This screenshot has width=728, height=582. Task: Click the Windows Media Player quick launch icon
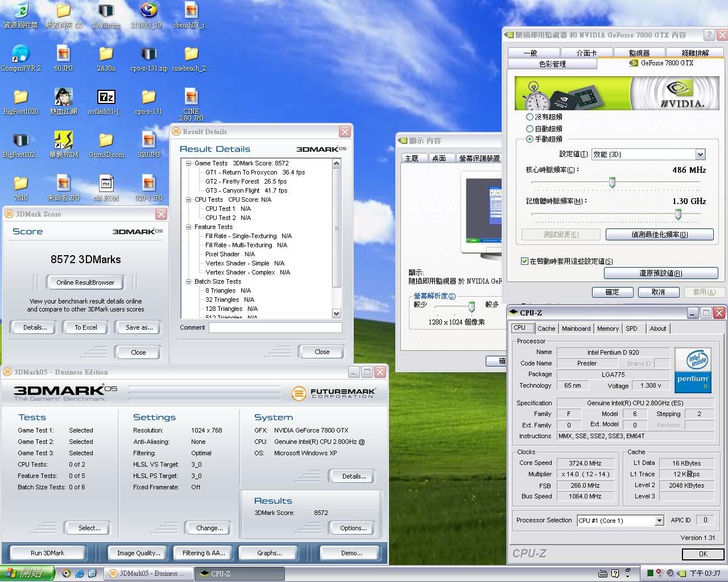[x=67, y=573]
